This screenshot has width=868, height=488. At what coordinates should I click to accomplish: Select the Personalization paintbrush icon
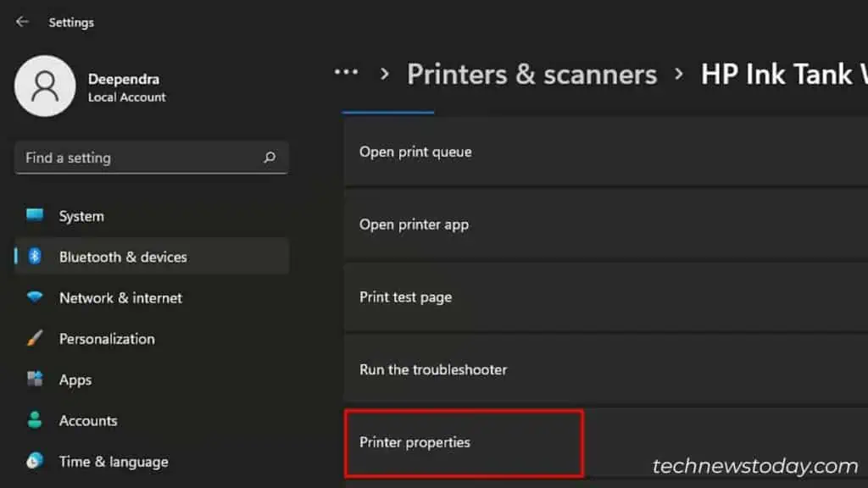(35, 339)
